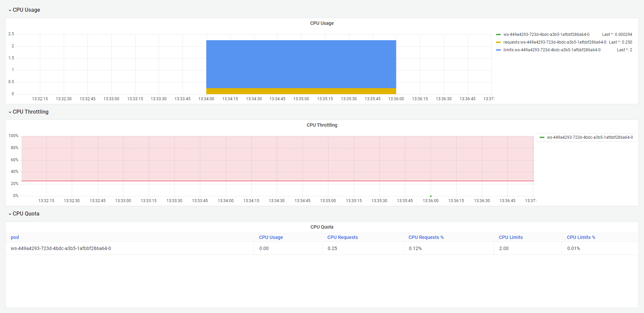Click the CPU Throttling row heading text
The height and width of the screenshot is (313, 644).
pyautogui.click(x=31, y=112)
